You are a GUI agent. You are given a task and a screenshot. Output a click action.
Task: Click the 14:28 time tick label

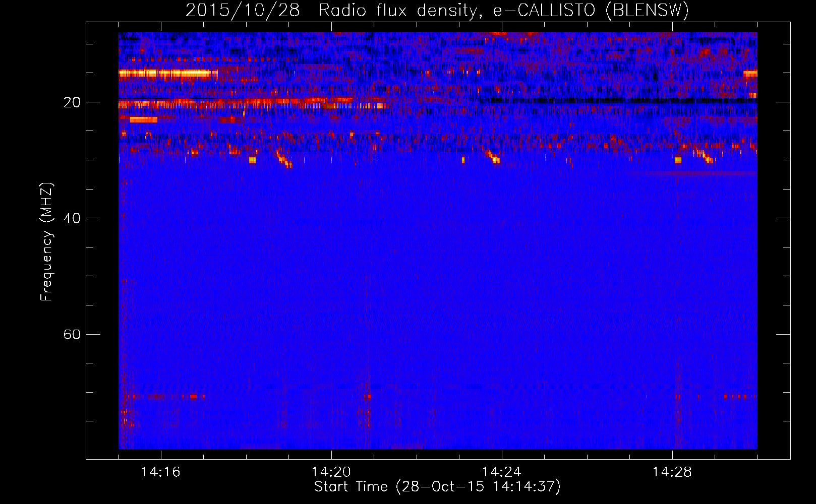tap(672, 472)
